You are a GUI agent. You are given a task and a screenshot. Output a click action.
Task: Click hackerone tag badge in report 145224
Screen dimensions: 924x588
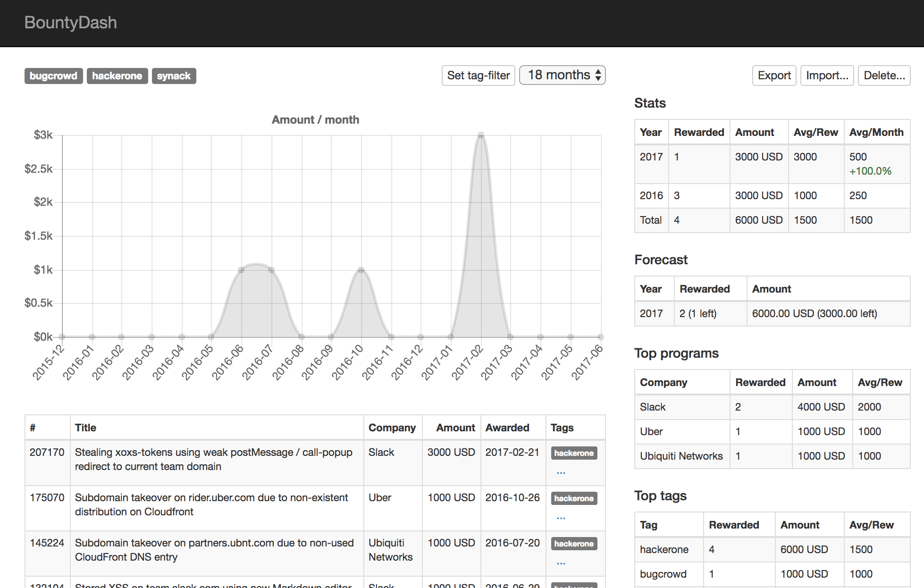[x=574, y=544]
